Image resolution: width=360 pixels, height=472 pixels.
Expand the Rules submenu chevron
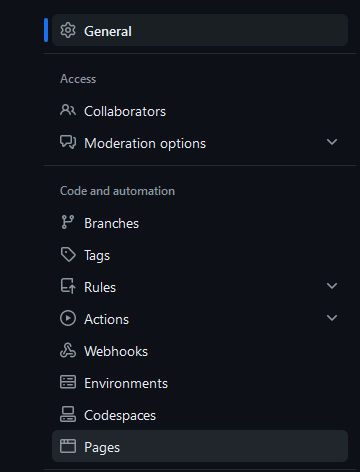[332, 286]
